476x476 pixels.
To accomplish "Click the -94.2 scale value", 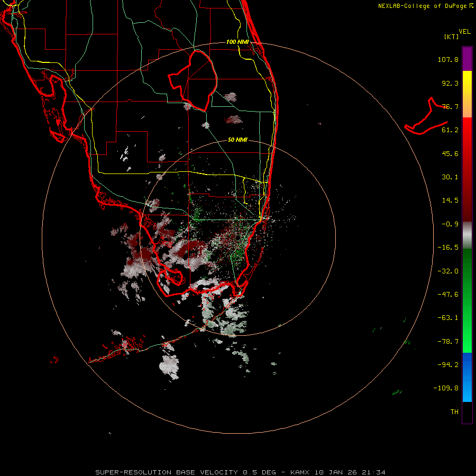I will pyautogui.click(x=448, y=365).
